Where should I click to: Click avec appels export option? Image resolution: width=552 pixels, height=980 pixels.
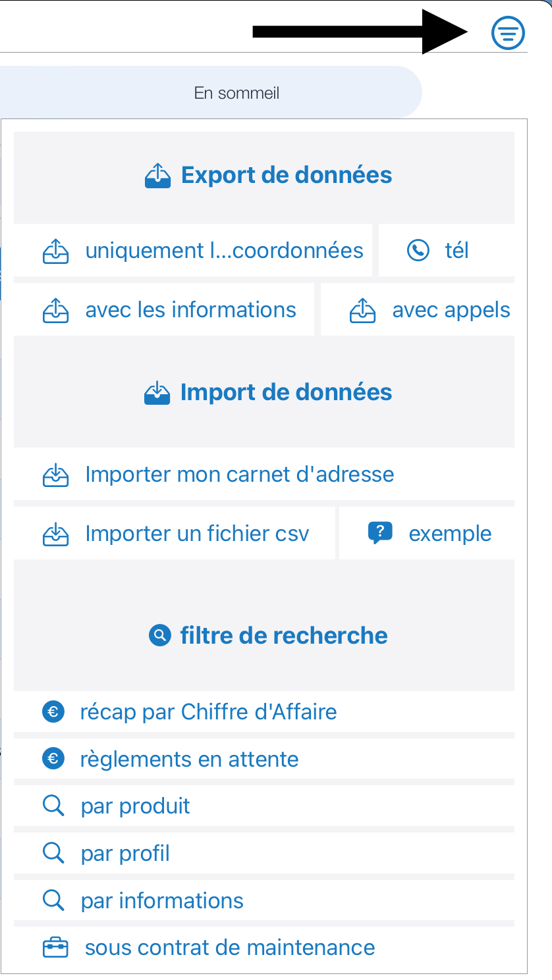[x=451, y=310]
